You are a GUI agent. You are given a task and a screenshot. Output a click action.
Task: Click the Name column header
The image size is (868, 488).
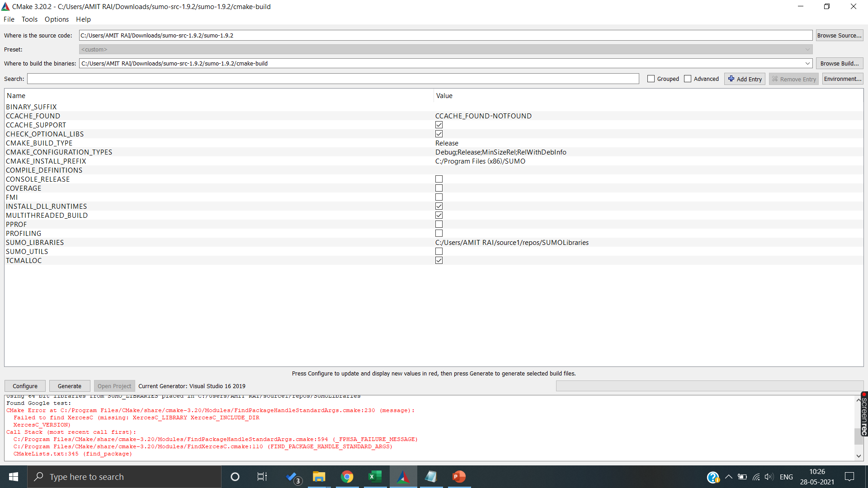[x=16, y=96]
